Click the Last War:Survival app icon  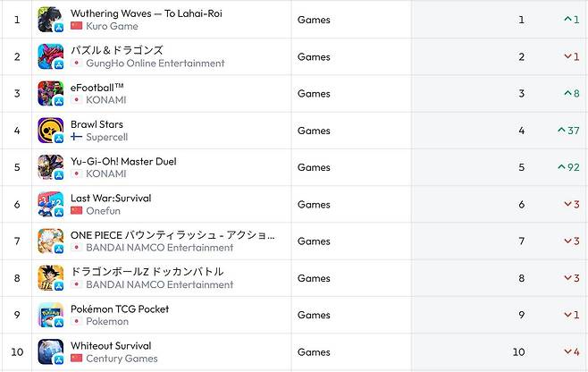coord(50,205)
